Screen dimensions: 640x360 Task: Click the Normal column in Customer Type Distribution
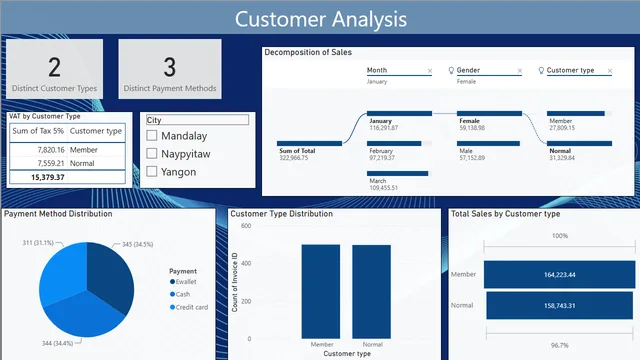click(x=371, y=291)
